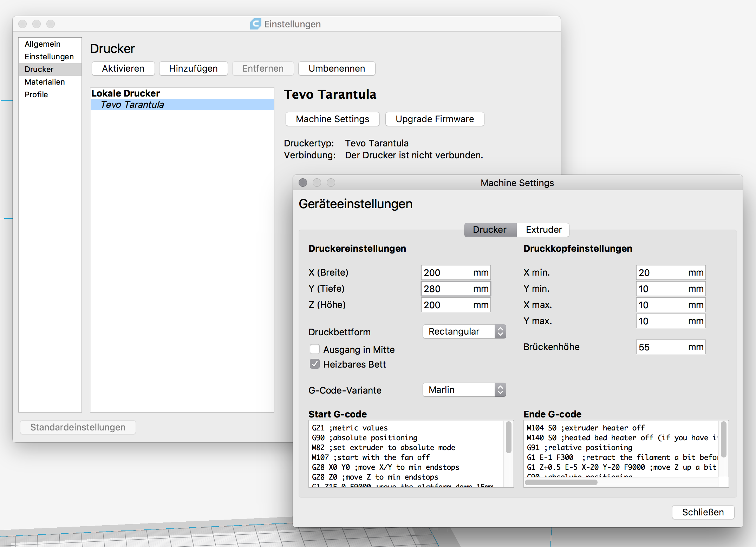The width and height of the screenshot is (756, 547).
Task: Toggle the Ausgang in Mitte checkbox
Action: point(315,349)
